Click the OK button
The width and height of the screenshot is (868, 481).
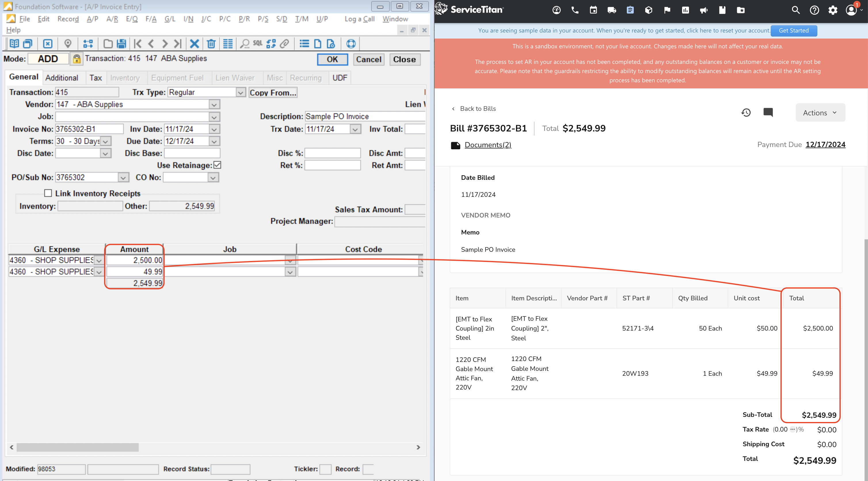pyautogui.click(x=332, y=59)
